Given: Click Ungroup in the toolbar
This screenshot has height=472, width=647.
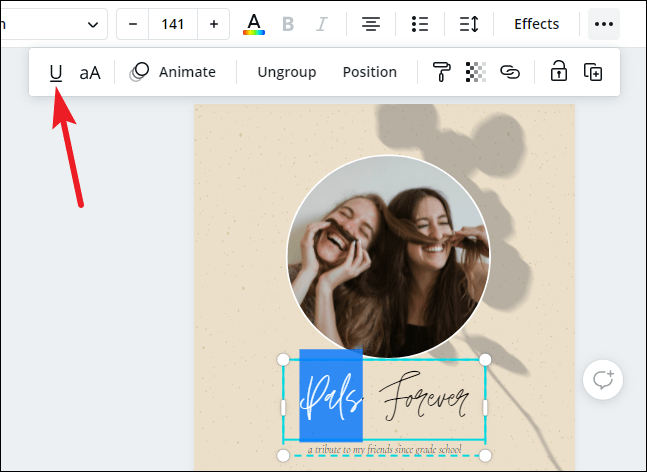Looking at the screenshot, I should pyautogui.click(x=286, y=72).
